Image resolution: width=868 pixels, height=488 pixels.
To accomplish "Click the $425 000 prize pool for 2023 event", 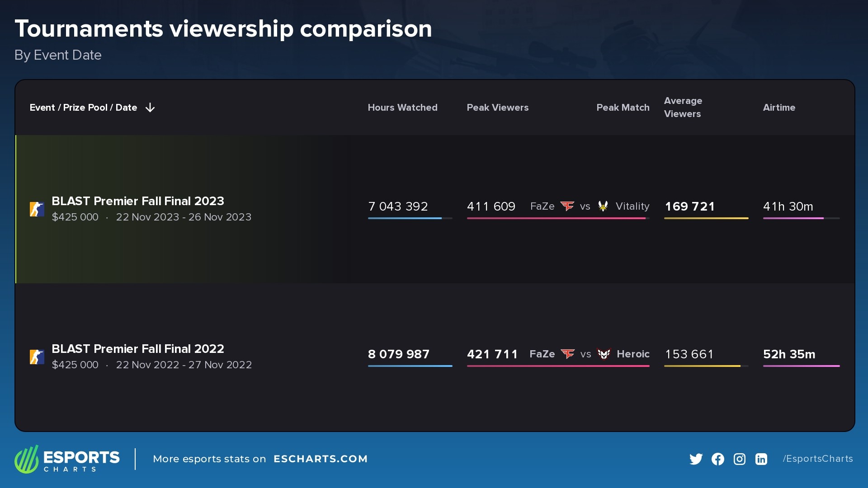I will [75, 217].
